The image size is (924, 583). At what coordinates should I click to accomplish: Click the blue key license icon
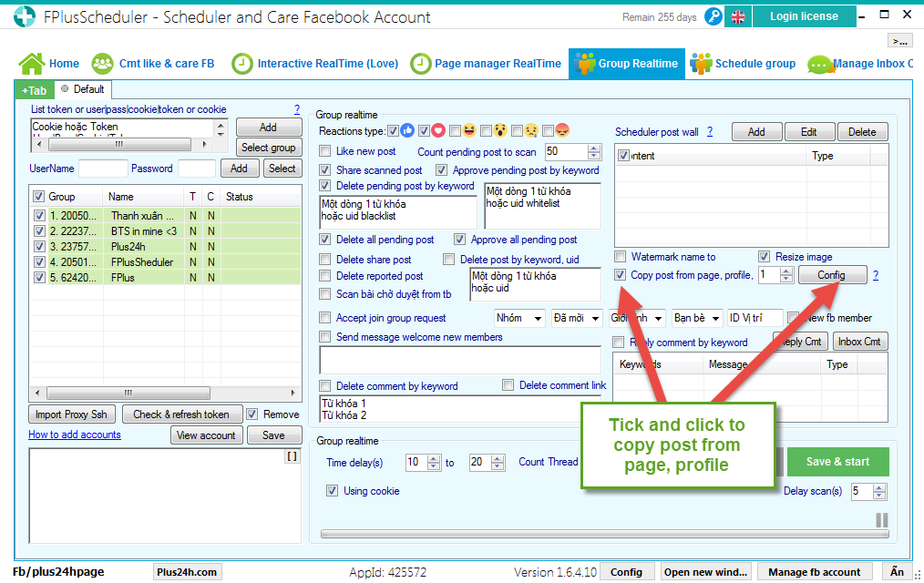coord(713,16)
